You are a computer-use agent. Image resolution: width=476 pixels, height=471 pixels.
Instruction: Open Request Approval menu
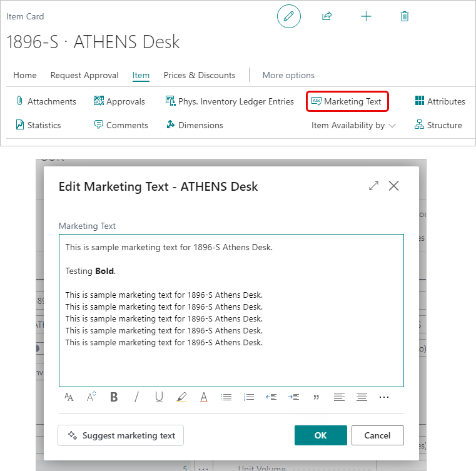pyautogui.click(x=84, y=75)
